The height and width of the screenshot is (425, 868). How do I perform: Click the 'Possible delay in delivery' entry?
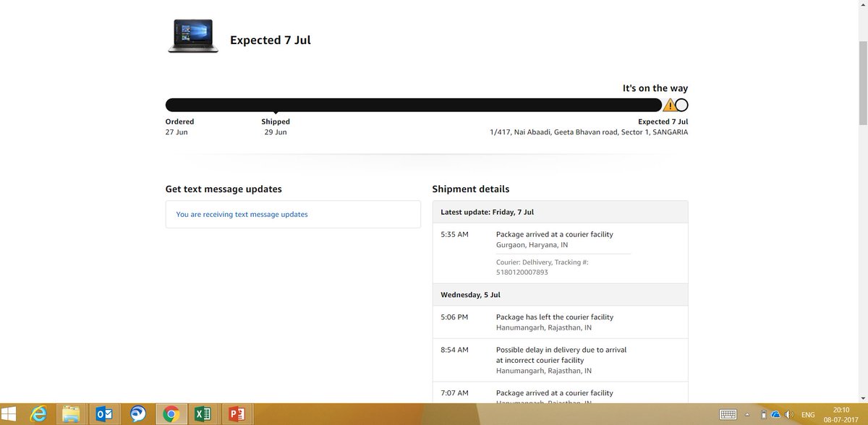[x=561, y=355]
